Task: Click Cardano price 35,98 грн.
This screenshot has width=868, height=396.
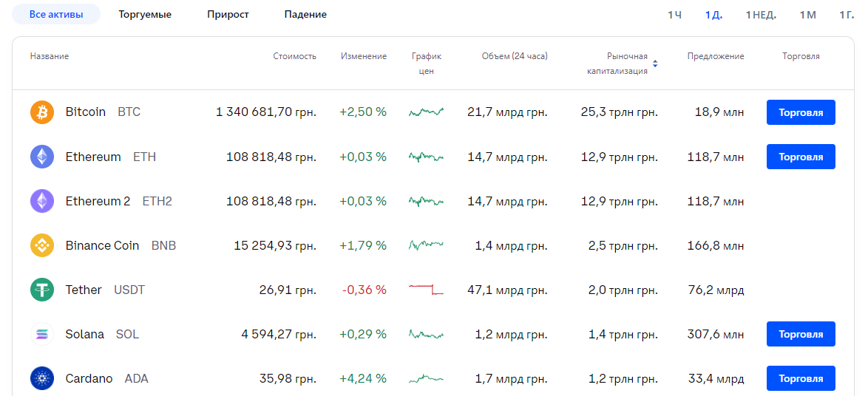Action: point(288,378)
